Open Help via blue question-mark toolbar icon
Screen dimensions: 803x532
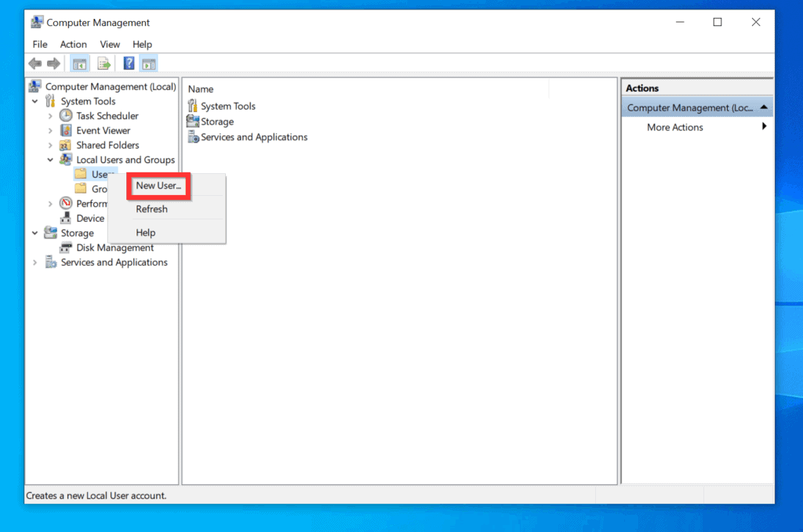[x=129, y=63]
